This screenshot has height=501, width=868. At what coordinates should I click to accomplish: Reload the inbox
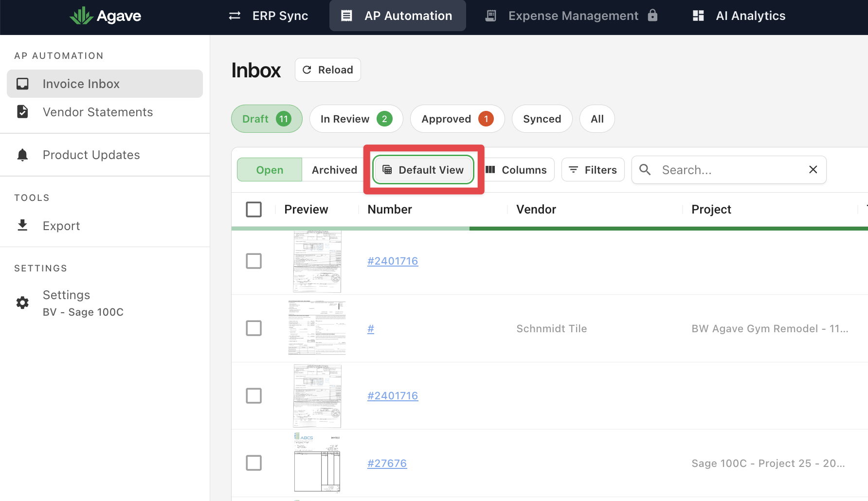327,70
